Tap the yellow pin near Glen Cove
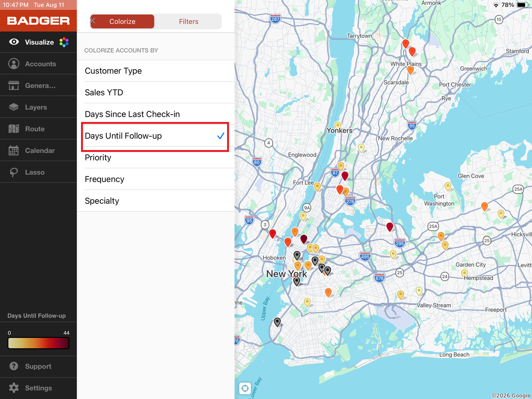 448,186
